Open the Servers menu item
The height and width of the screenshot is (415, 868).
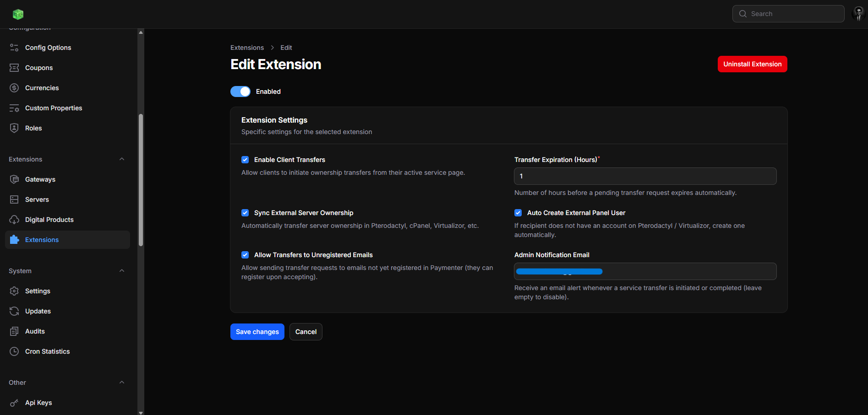67,199
